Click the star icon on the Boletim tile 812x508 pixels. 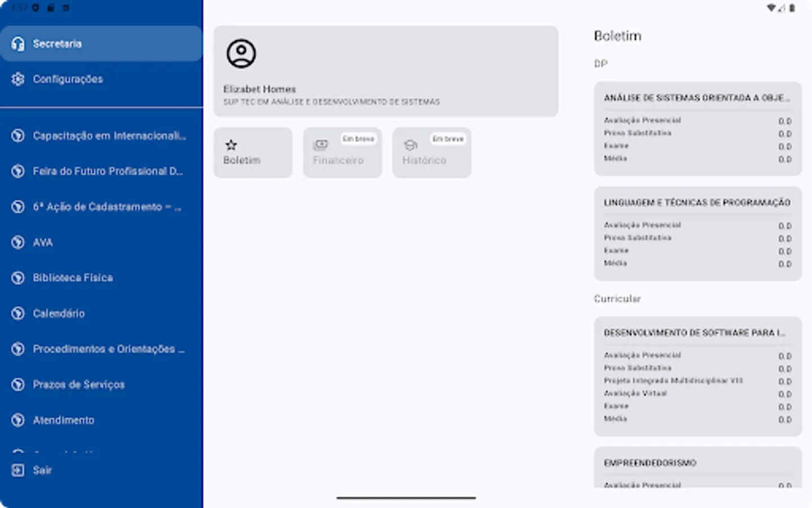point(231,144)
